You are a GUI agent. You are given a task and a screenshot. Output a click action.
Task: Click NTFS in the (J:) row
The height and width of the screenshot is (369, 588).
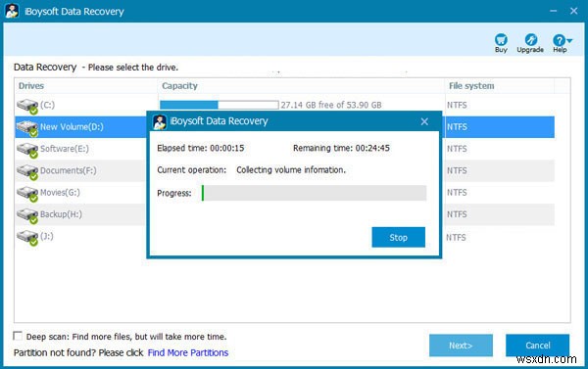pyautogui.click(x=456, y=238)
